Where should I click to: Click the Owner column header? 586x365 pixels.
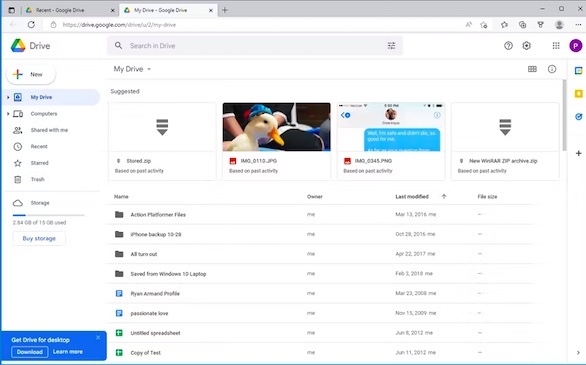(x=315, y=197)
